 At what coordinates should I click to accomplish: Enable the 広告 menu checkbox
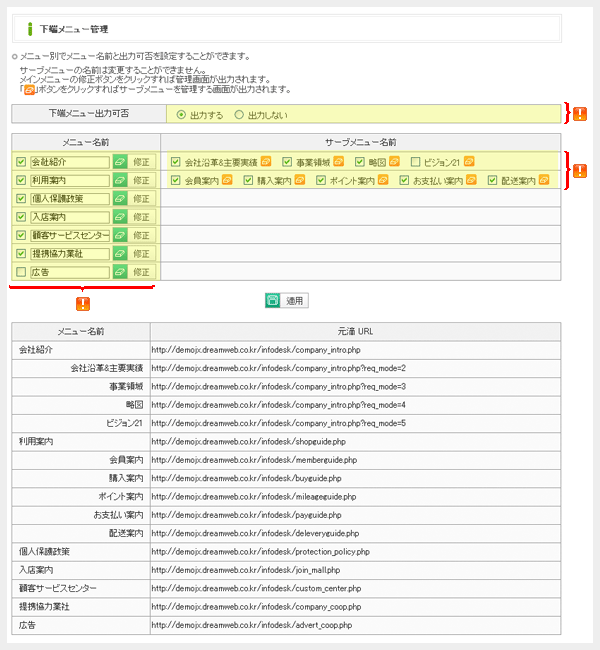[x=21, y=272]
